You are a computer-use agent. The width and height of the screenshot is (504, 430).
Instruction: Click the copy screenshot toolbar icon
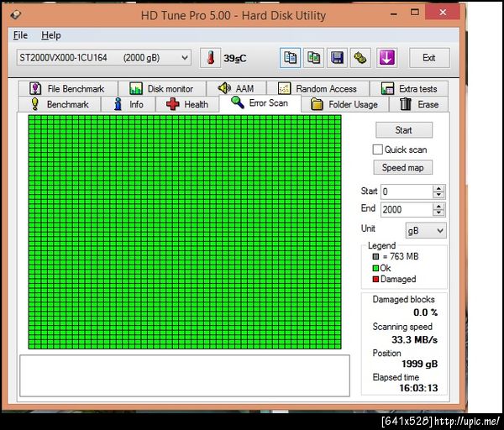(x=313, y=58)
